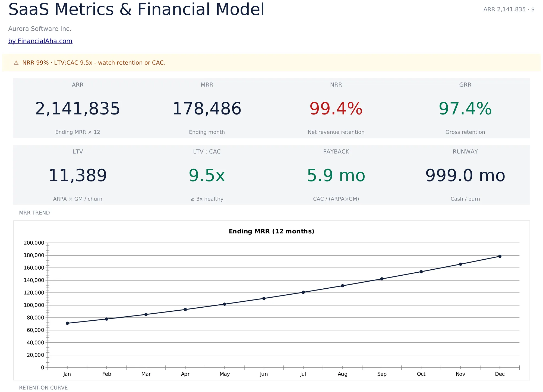Click the May data point on MRR chart
Image resolution: width=543 pixels, height=392 pixels.
pyautogui.click(x=225, y=304)
